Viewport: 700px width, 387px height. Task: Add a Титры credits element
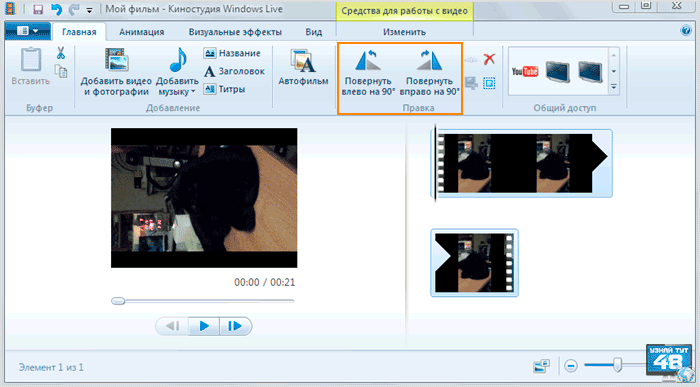tap(225, 89)
